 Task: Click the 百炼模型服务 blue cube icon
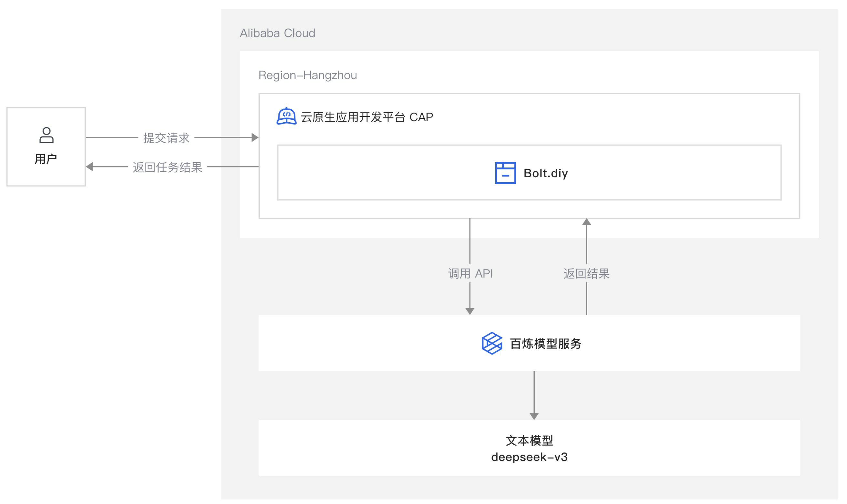[x=492, y=343]
